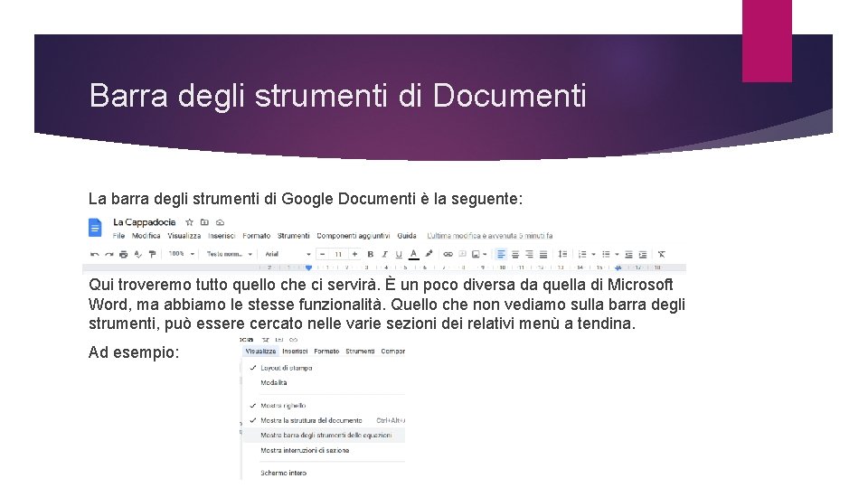Expand the bulleted list style arrow
Viewport: 868px width, 488px height.
point(617,255)
